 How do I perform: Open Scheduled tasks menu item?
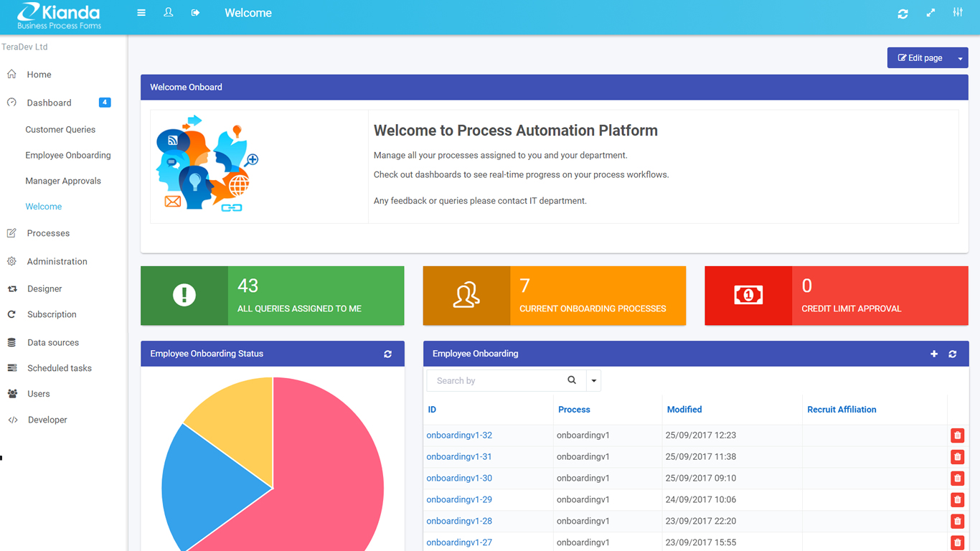pos(60,368)
